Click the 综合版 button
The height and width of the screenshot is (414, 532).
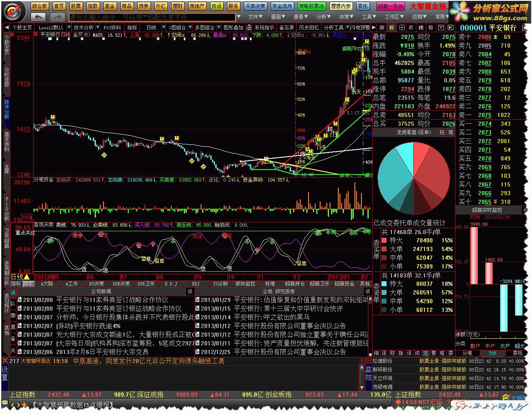[x=40, y=6]
